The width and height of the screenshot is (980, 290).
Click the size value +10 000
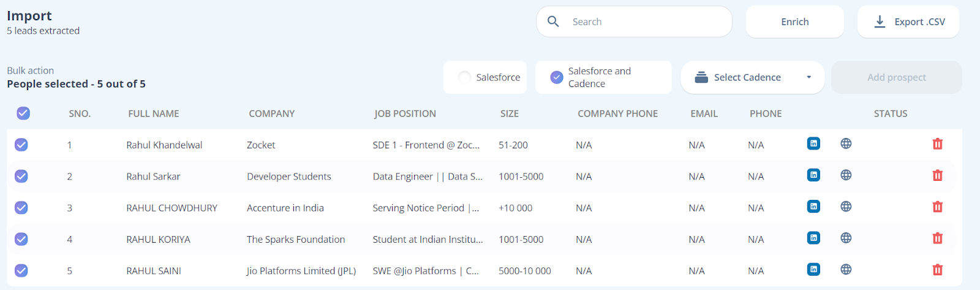(x=516, y=208)
